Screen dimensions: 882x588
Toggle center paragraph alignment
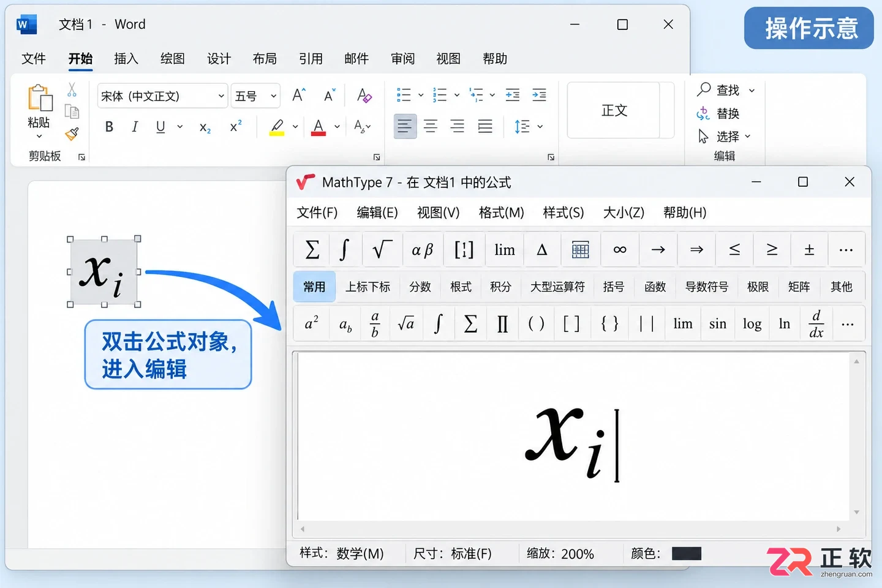431,127
